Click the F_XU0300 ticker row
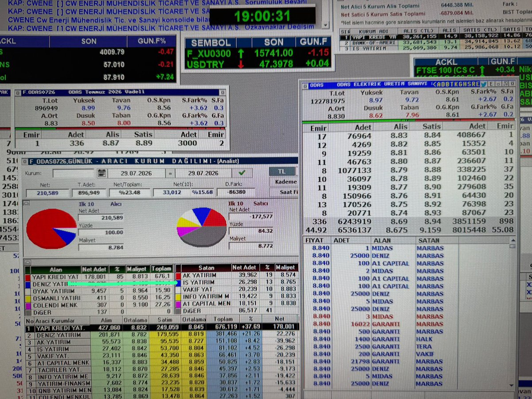 pos(258,53)
